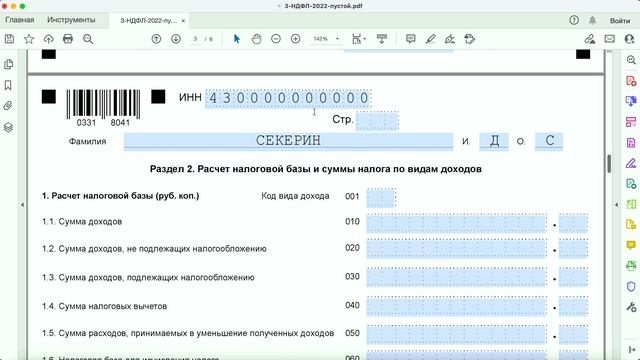Open yellow comment tool in right pane

coord(631,245)
